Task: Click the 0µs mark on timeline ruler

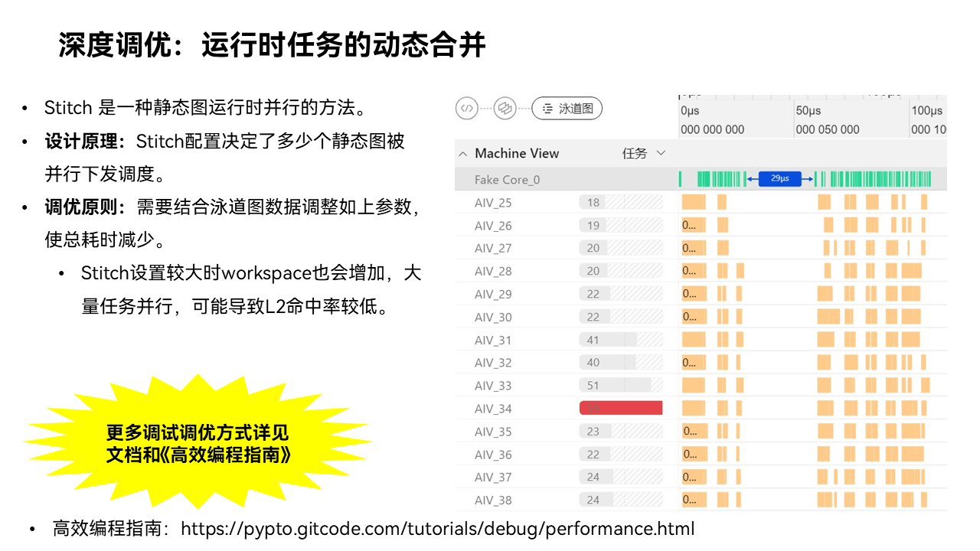Action: click(x=690, y=111)
